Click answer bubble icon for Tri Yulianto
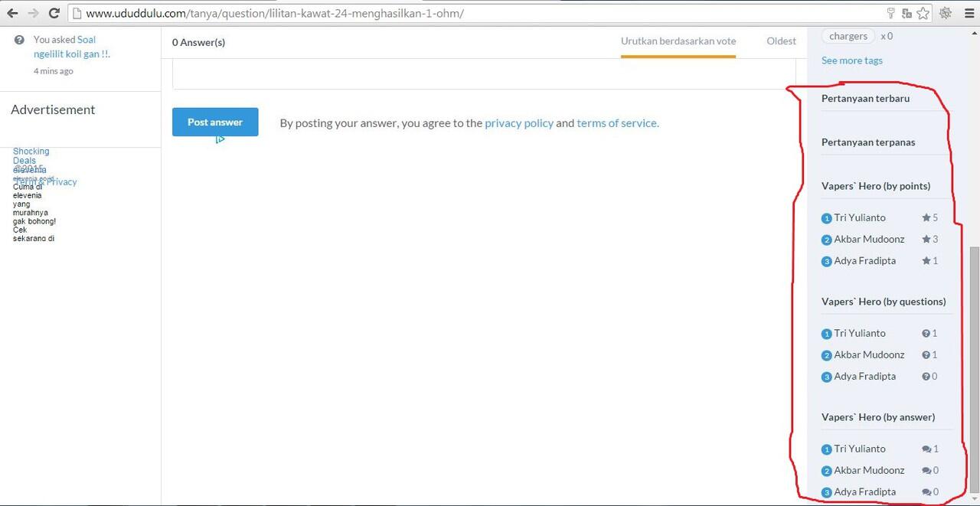 point(926,449)
